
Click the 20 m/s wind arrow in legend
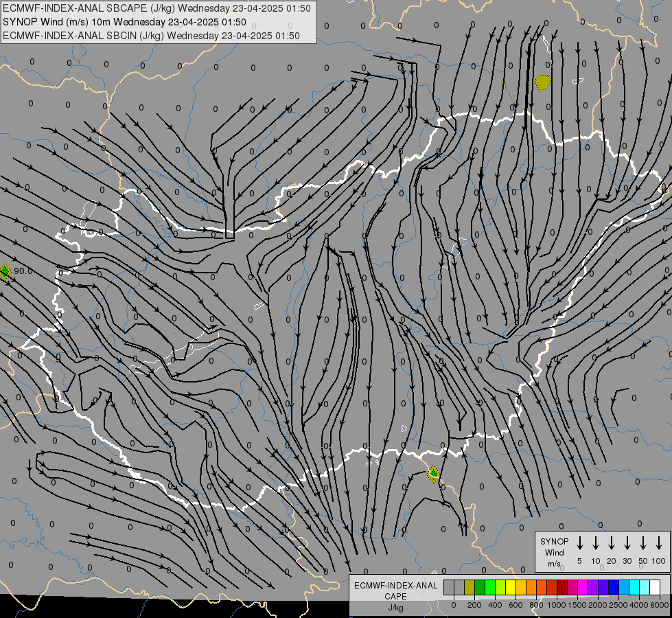612,543
